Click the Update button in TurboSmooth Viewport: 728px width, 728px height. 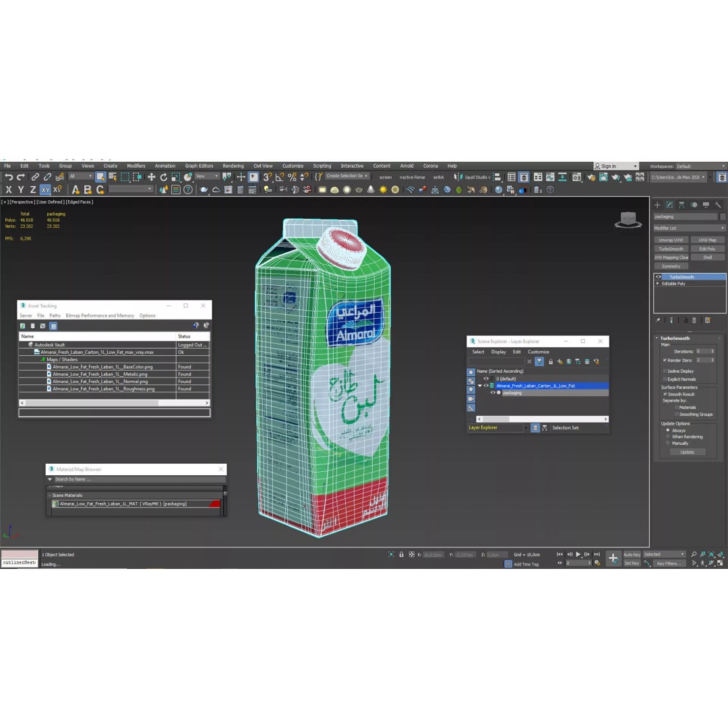[687, 452]
